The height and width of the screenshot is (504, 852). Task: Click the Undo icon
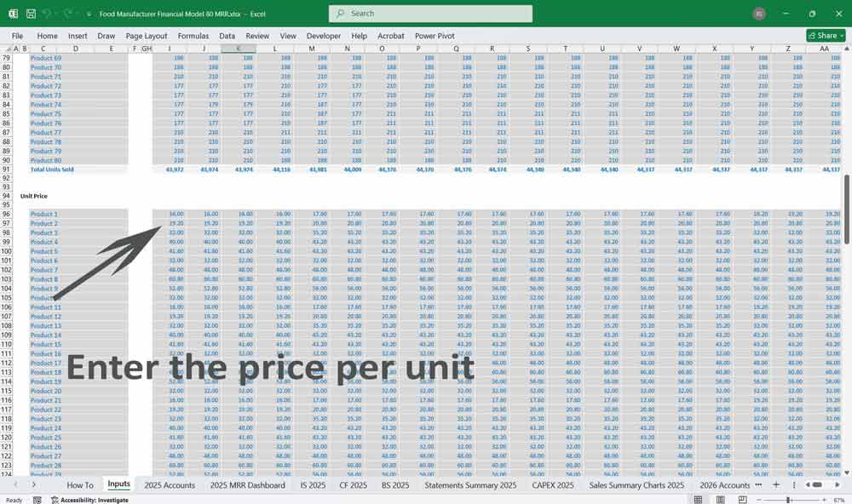[47, 14]
